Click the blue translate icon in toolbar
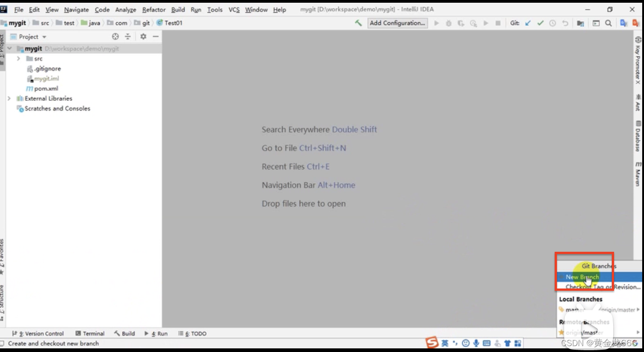The image size is (644, 352). (x=624, y=23)
